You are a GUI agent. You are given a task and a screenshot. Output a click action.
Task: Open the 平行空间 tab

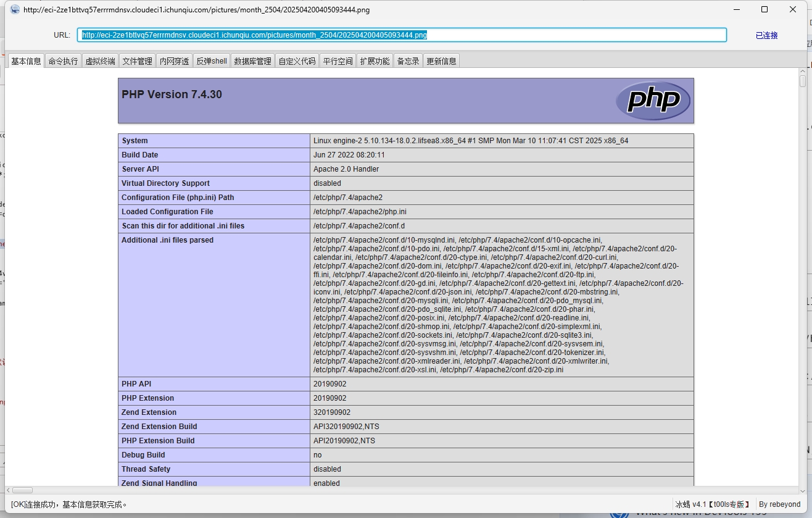pyautogui.click(x=338, y=61)
